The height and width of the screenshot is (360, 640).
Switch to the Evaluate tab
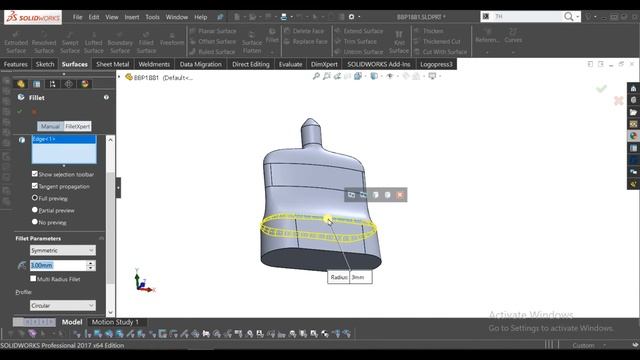point(291,64)
